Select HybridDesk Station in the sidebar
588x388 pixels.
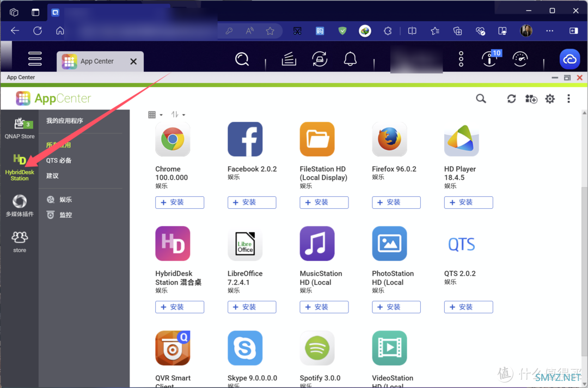20,167
